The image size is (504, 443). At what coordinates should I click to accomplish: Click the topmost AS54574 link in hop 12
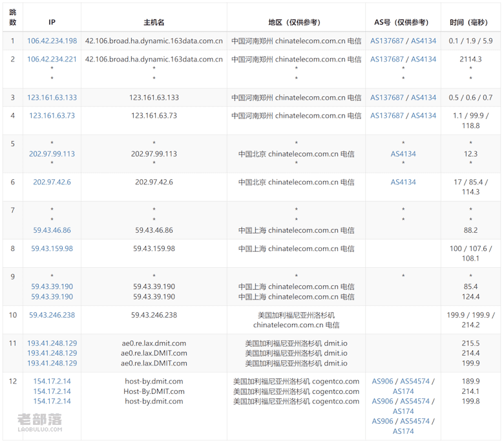coord(415,381)
